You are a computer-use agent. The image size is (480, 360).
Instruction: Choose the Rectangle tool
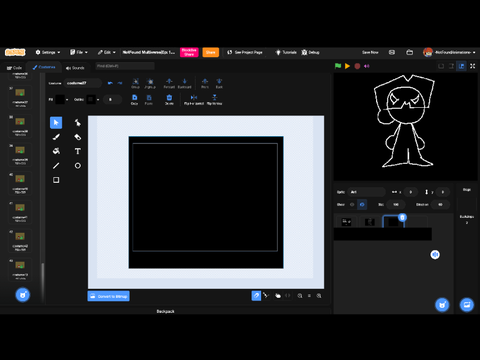pos(56,180)
